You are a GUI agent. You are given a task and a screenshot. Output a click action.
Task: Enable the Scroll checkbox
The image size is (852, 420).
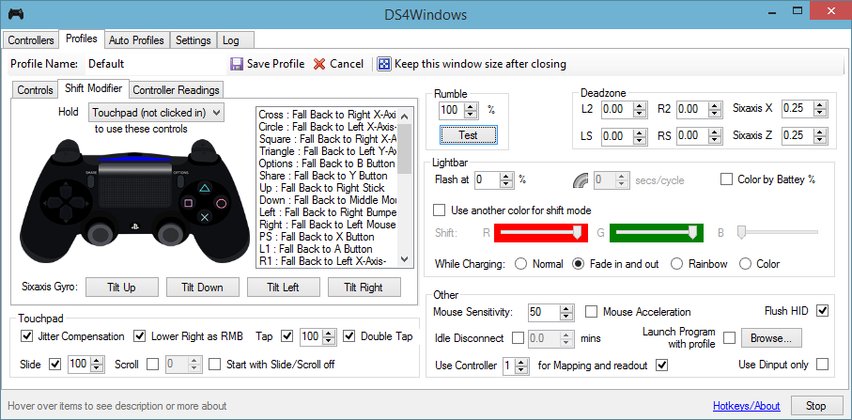153,364
